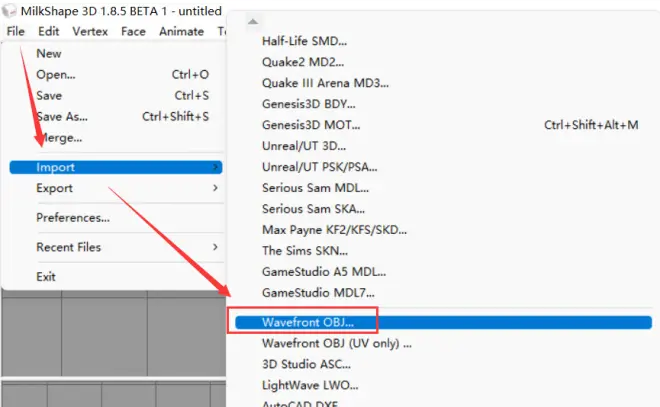
Task: Open the Edit menu
Action: [48, 31]
